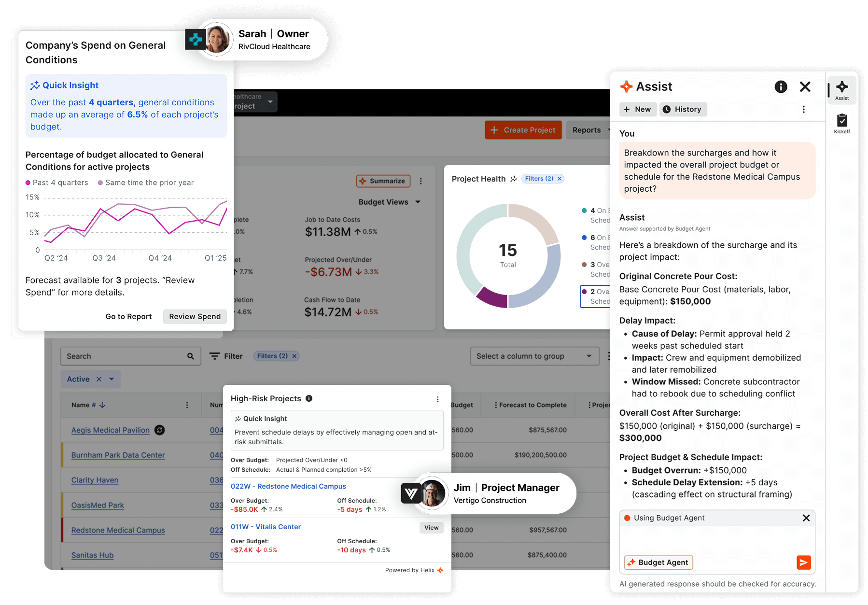
Task: Click the magnifier icon in the Search bar
Action: point(190,356)
